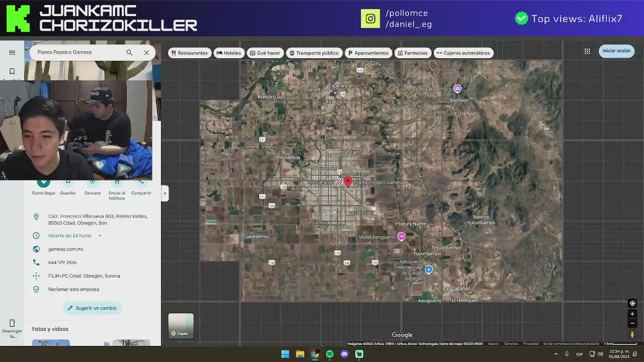This screenshot has height=362, width=644.
Task: Click the red Planta Pepsico Gamesa map pin
Action: (x=348, y=181)
